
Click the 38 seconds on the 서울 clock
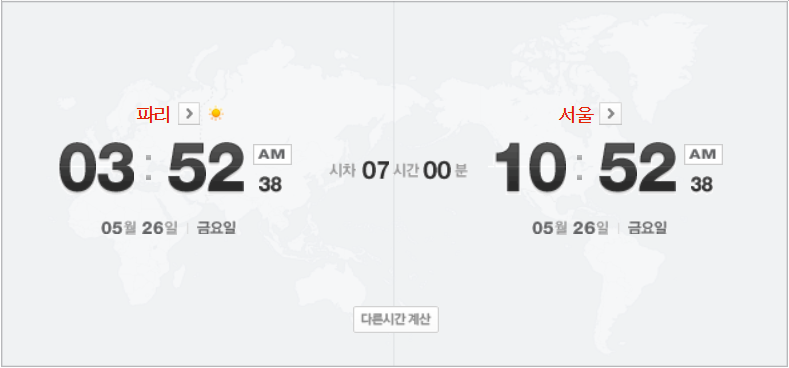pyautogui.click(x=701, y=185)
